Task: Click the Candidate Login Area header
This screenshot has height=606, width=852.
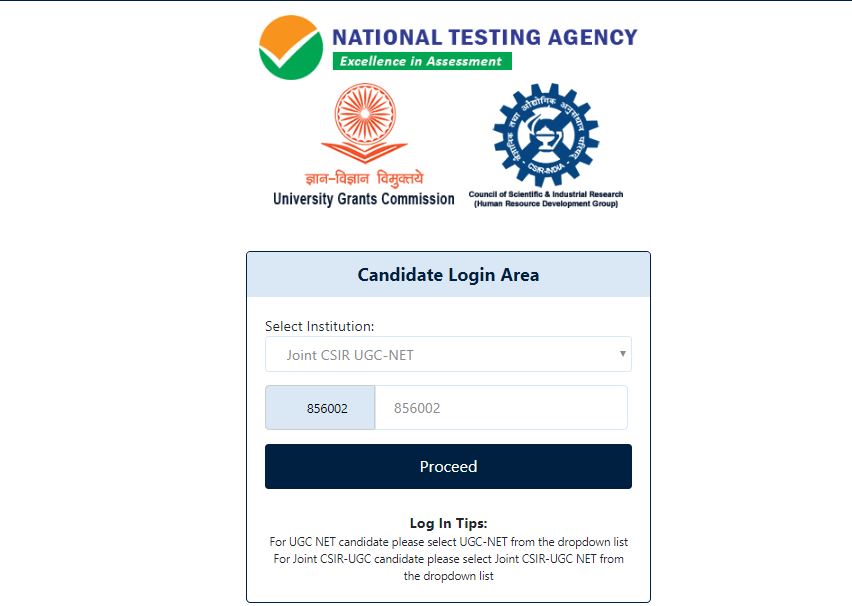Action: click(448, 275)
